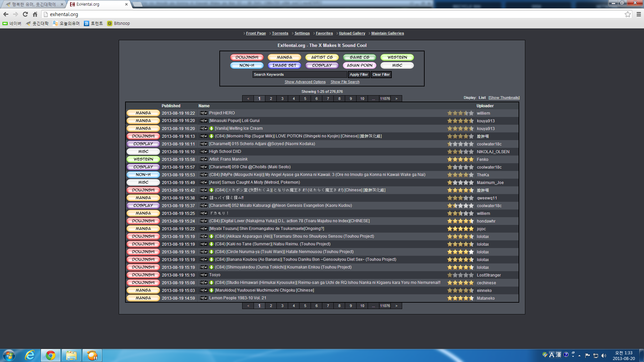Open the 오늘의유머 bookmark
This screenshot has height=362, width=644.
66,23
